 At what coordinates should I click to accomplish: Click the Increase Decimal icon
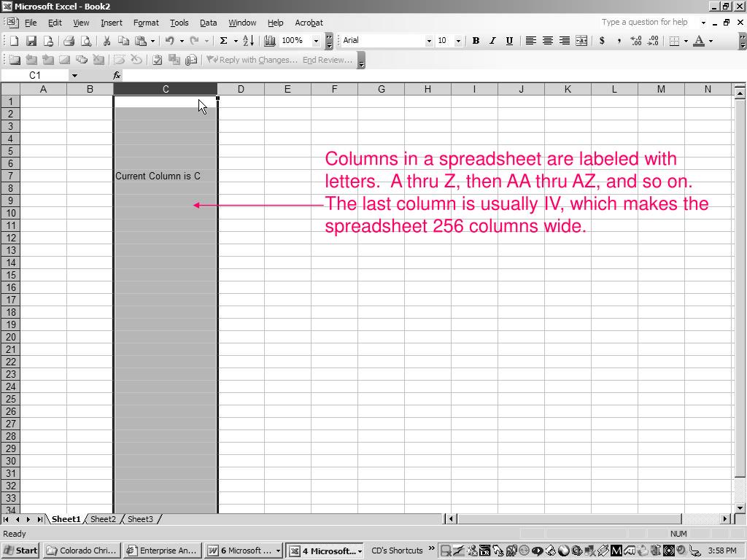click(636, 41)
